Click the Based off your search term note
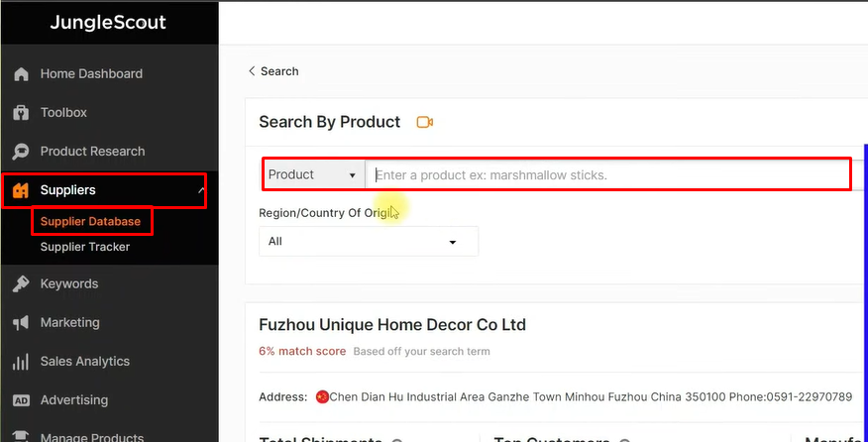 point(421,351)
